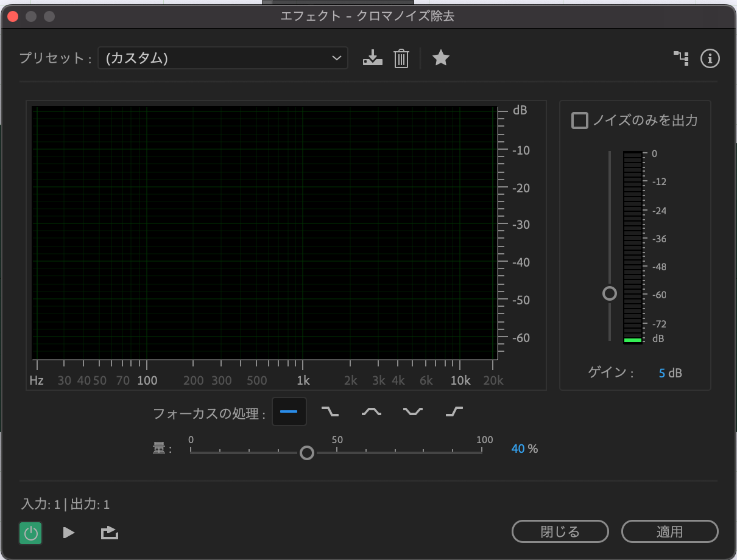This screenshot has width=737, height=560.
Task: Click the 適用 button
Action: point(669,531)
